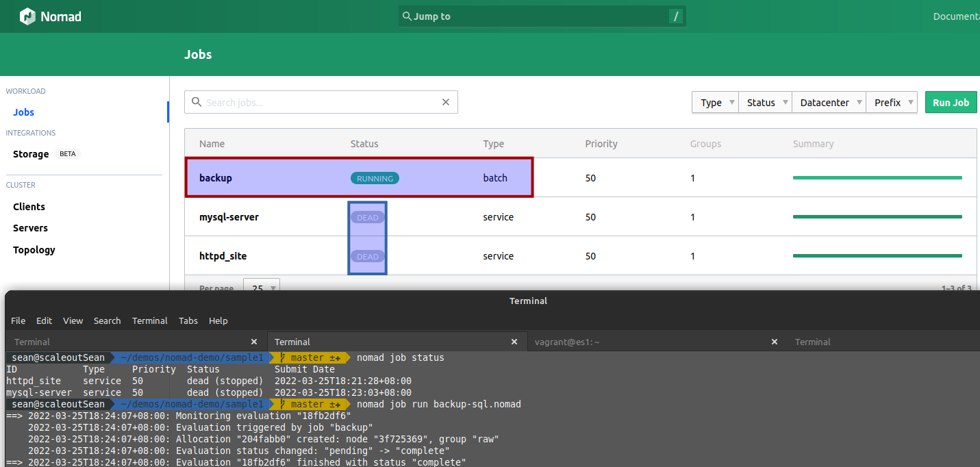Open the Status filter dropdown
The width and height of the screenshot is (980, 467).
[x=765, y=102]
